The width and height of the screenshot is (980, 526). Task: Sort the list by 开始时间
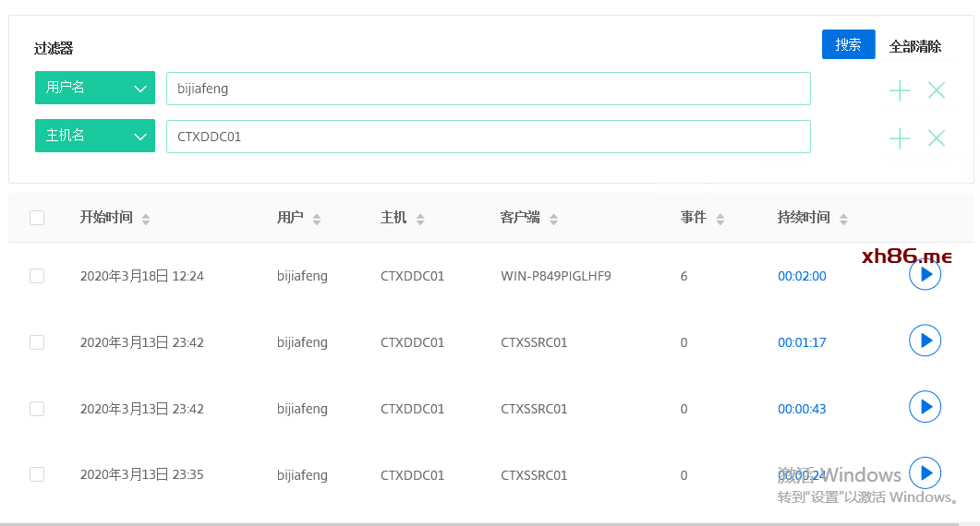click(x=145, y=219)
